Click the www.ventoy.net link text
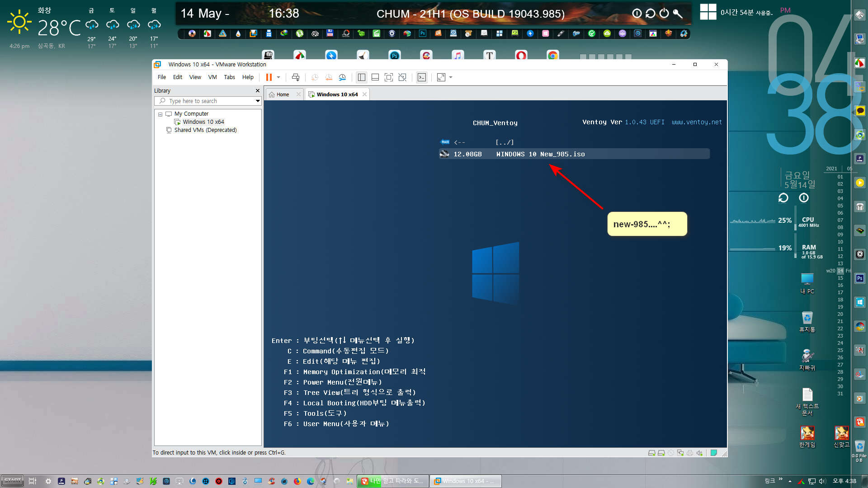The height and width of the screenshot is (488, 868). [697, 122]
